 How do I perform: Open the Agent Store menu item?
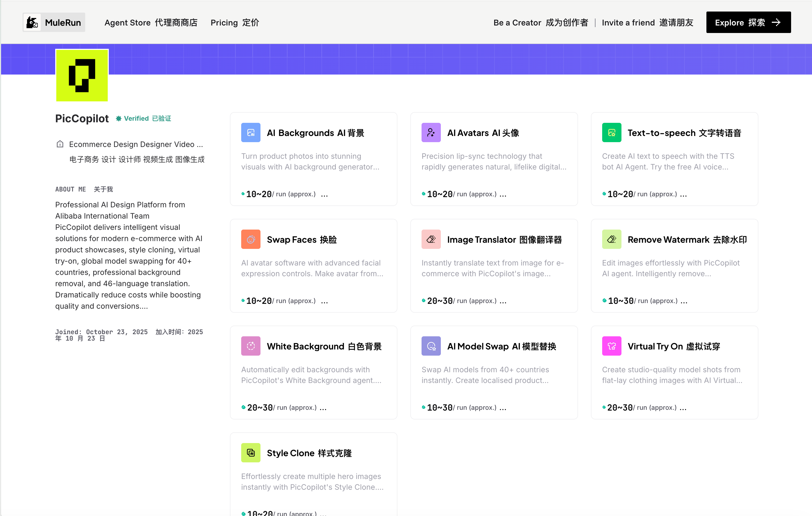(x=151, y=23)
